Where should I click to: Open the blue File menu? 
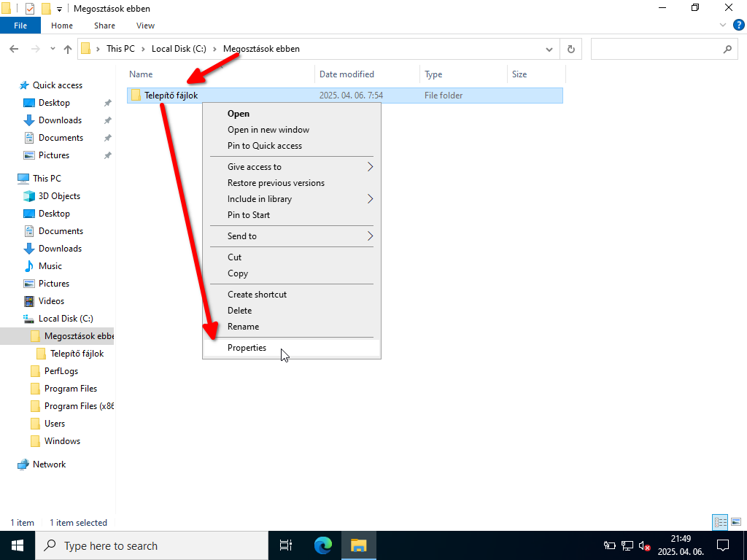click(20, 26)
